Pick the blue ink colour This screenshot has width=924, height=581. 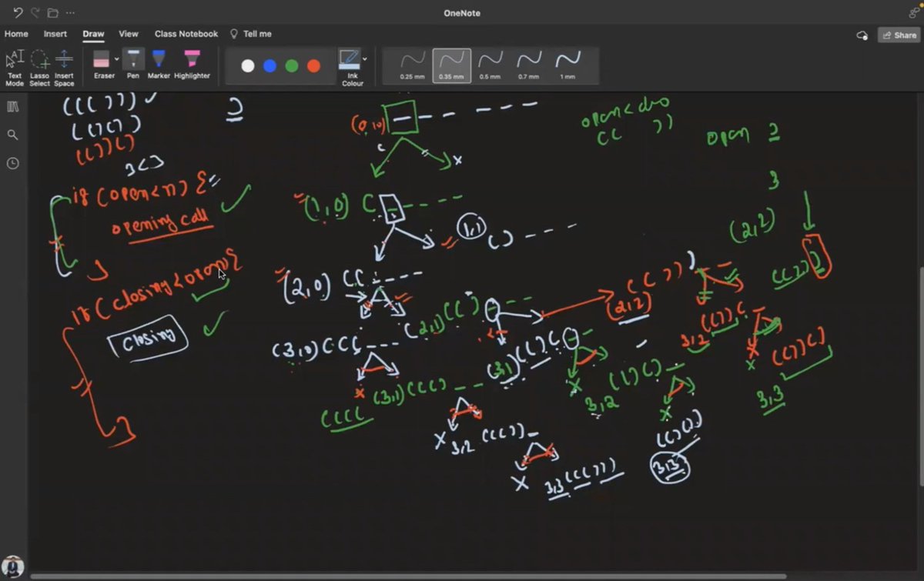pos(269,66)
